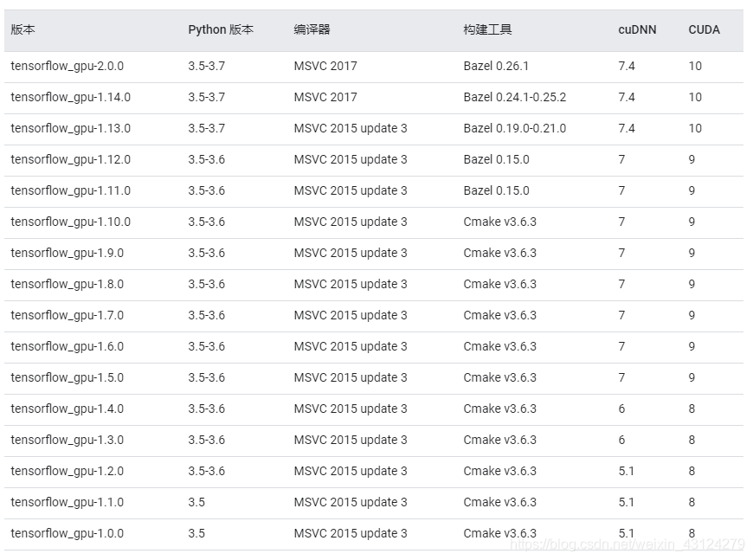Viewport: 753px width, 560px height.
Task: Click cuDNN 6 in tensorflow_gpu-1.4.0 row
Action: point(622,409)
